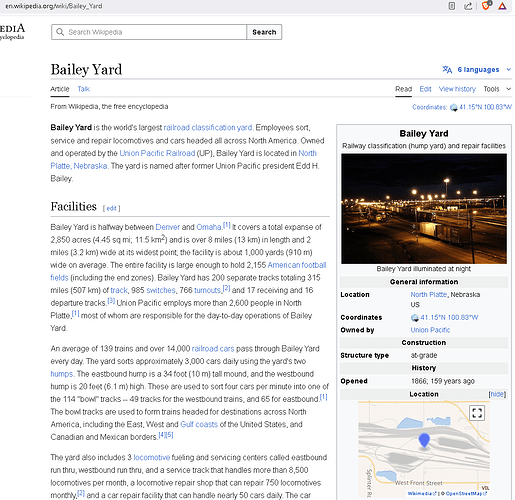Switch to the Article tab
Screen dimensions: 515x500
(x=60, y=89)
